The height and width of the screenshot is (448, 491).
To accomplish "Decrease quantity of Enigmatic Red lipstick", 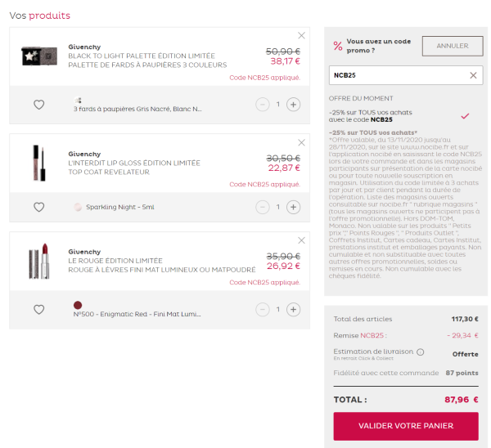I will [263, 309].
